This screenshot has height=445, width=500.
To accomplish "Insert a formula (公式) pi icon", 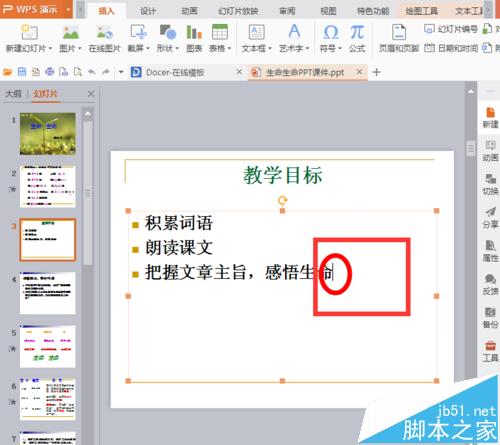I will pyautogui.click(x=357, y=32).
